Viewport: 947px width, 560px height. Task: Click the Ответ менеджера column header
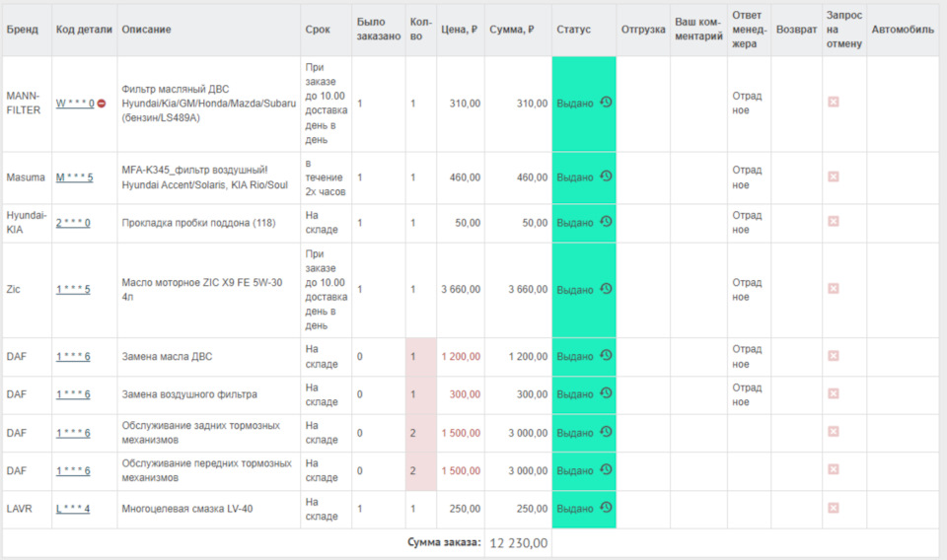749,29
